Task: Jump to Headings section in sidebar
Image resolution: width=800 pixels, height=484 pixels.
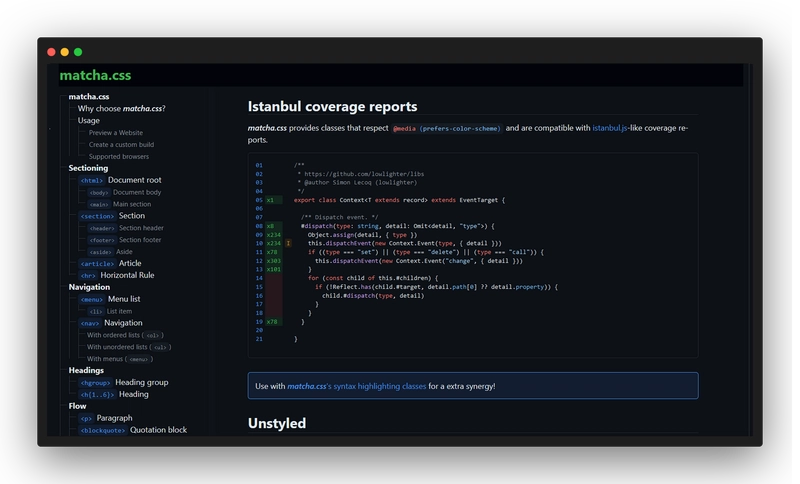Action: click(x=86, y=370)
